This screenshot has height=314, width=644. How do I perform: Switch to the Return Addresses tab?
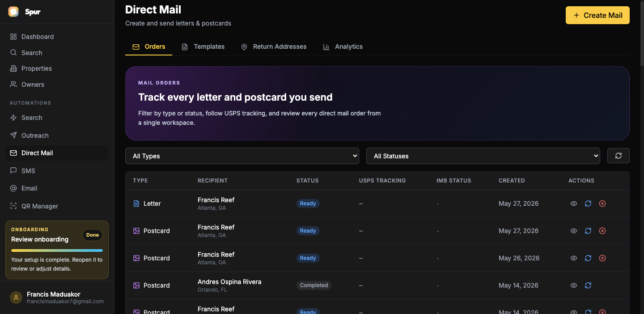pyautogui.click(x=274, y=47)
